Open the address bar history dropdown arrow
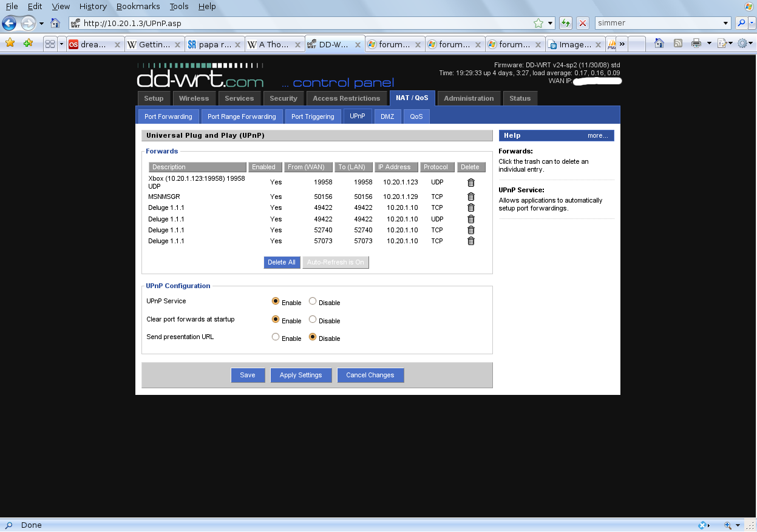The width and height of the screenshot is (757, 532). (551, 24)
